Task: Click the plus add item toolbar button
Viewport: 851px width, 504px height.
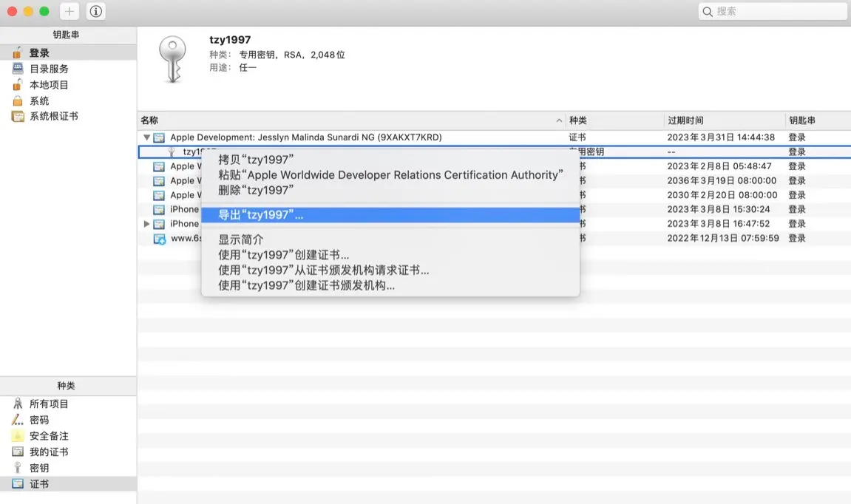Action: pos(69,11)
